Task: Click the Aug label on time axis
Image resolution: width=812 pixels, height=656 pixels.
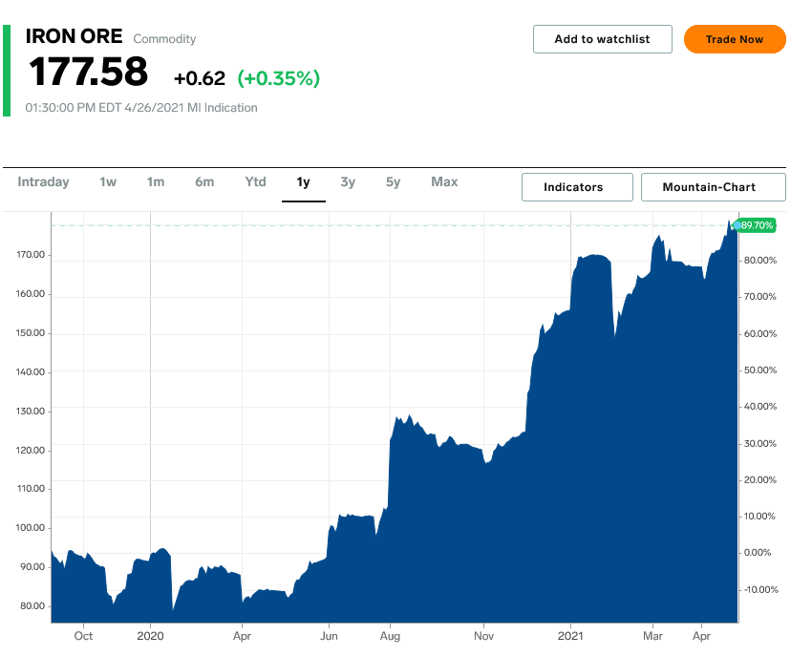Action: [x=389, y=635]
